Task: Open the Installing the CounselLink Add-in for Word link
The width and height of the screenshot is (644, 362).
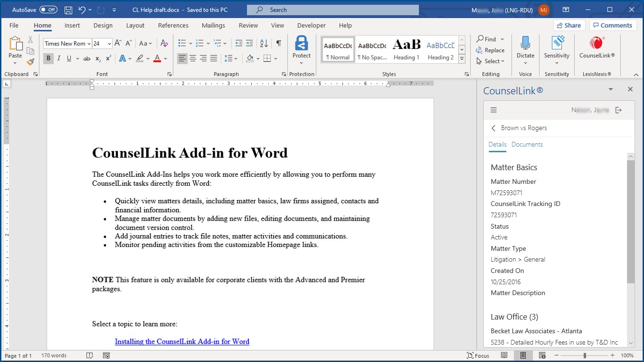Action: (182, 342)
